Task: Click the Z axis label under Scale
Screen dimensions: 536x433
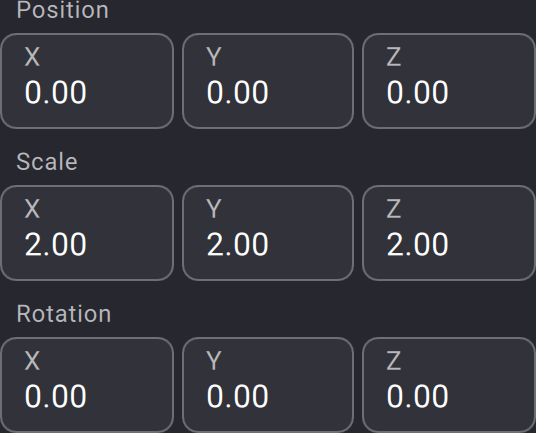Action: 393,208
